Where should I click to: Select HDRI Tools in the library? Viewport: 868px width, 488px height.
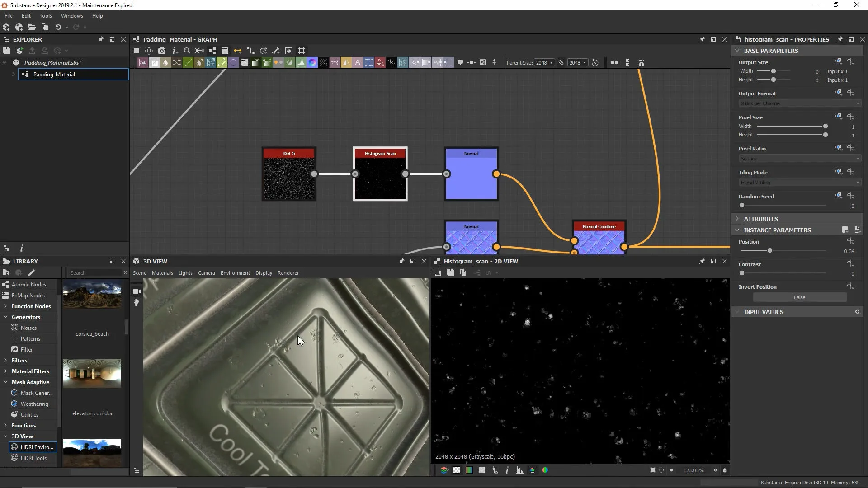(33, 458)
